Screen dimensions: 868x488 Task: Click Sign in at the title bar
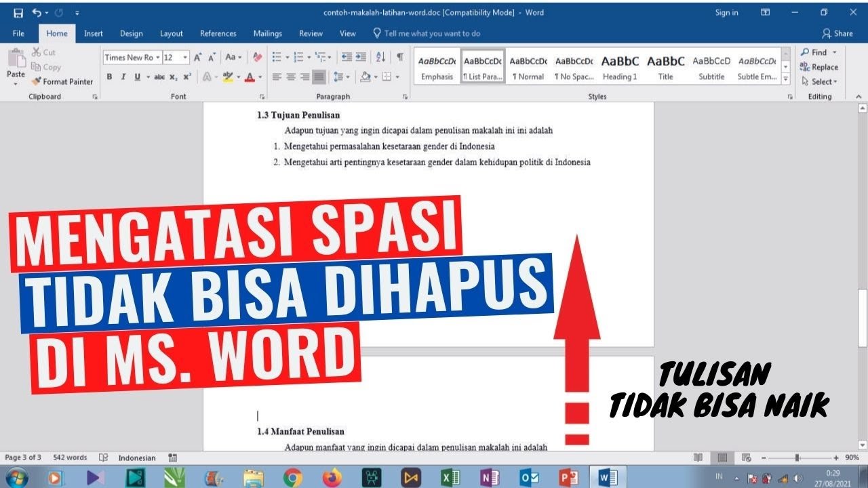[726, 13]
